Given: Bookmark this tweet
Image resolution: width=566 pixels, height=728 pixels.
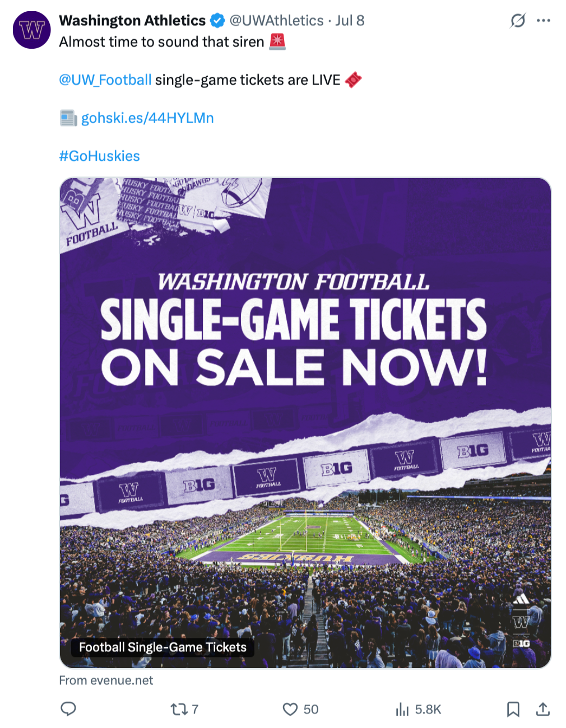Looking at the screenshot, I should (513, 710).
